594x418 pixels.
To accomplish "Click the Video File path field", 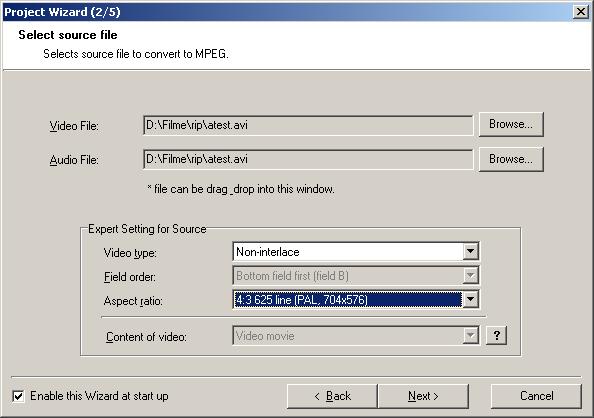I will point(308,125).
